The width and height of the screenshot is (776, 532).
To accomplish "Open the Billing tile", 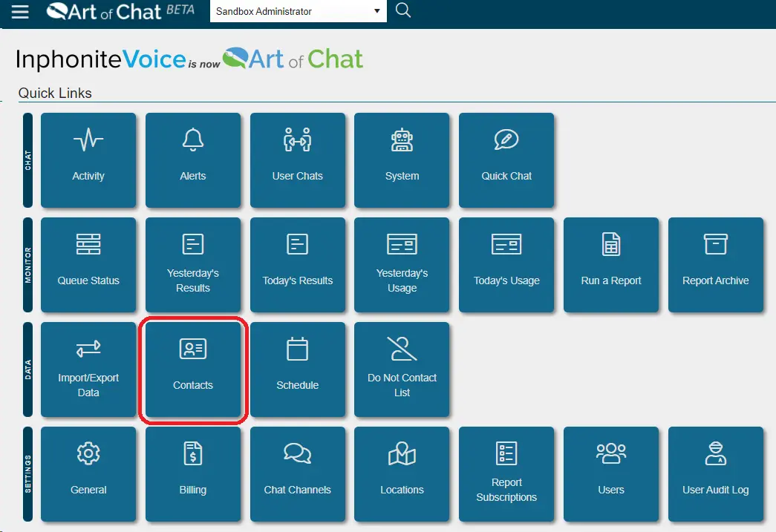I will pyautogui.click(x=193, y=474).
